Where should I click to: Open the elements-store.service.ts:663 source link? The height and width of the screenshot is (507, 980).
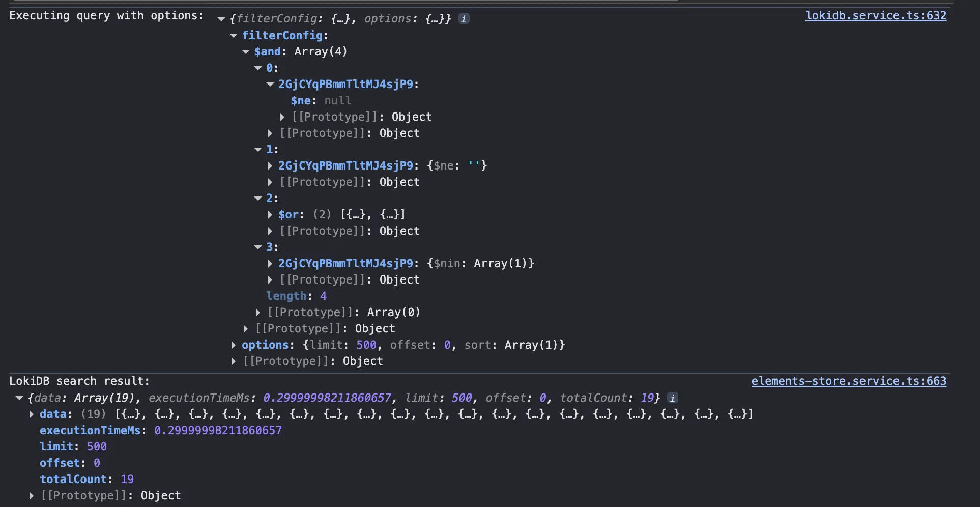(x=848, y=381)
